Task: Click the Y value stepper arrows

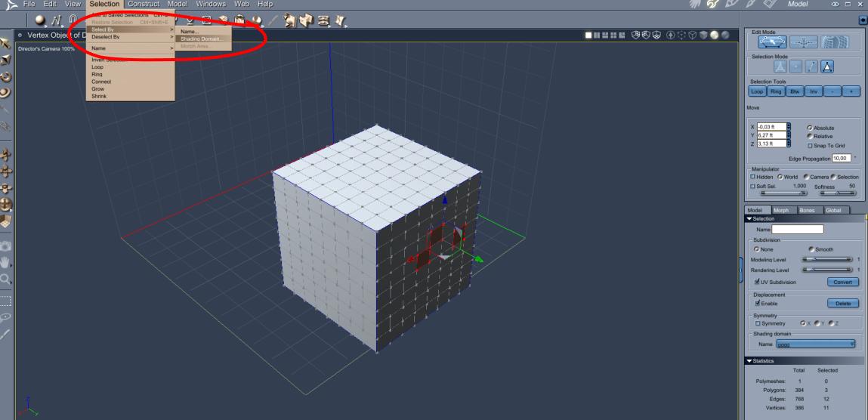Action: [x=788, y=135]
